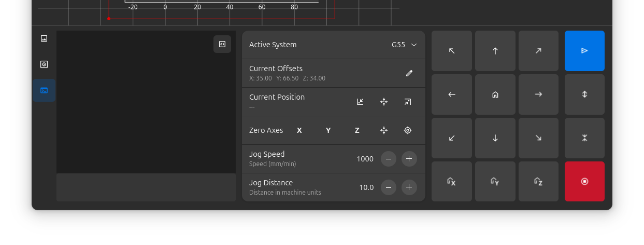Jog diagonally up-left arrow button

pyautogui.click(x=451, y=51)
